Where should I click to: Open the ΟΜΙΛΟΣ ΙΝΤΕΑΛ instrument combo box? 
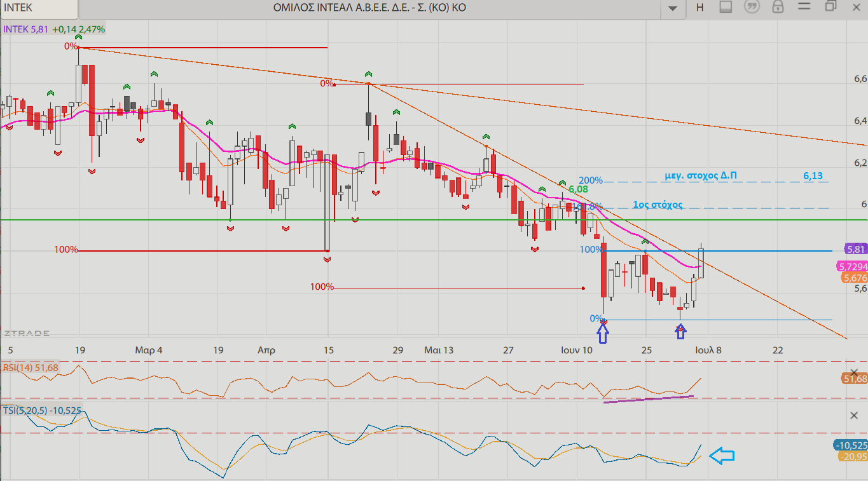[x=382, y=8]
